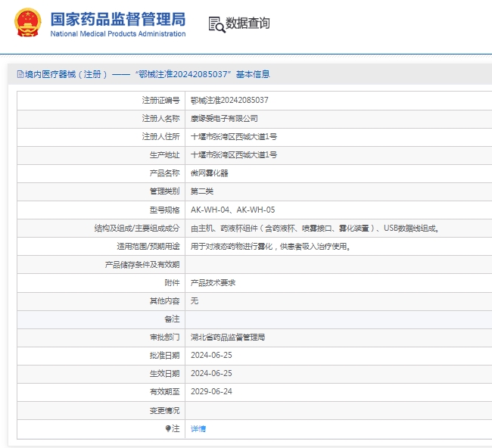Click the 国家药品监督管理局 site title

pyautogui.click(x=118, y=19)
